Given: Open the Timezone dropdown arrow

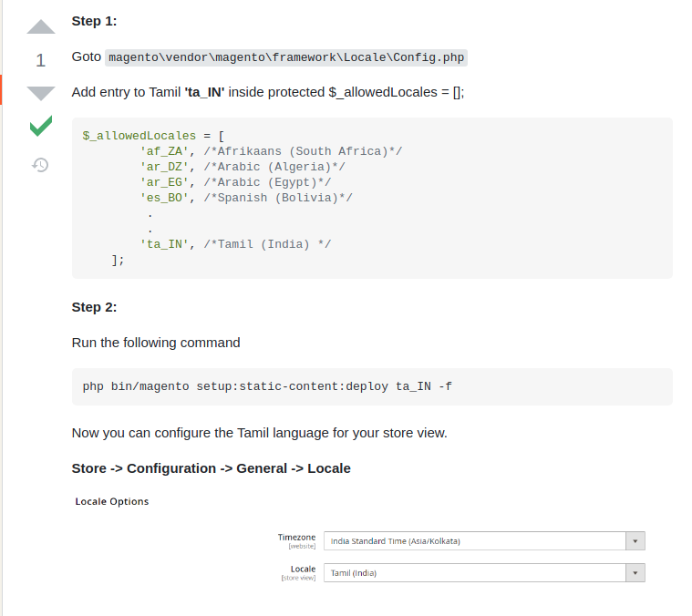Looking at the screenshot, I should [x=635, y=541].
